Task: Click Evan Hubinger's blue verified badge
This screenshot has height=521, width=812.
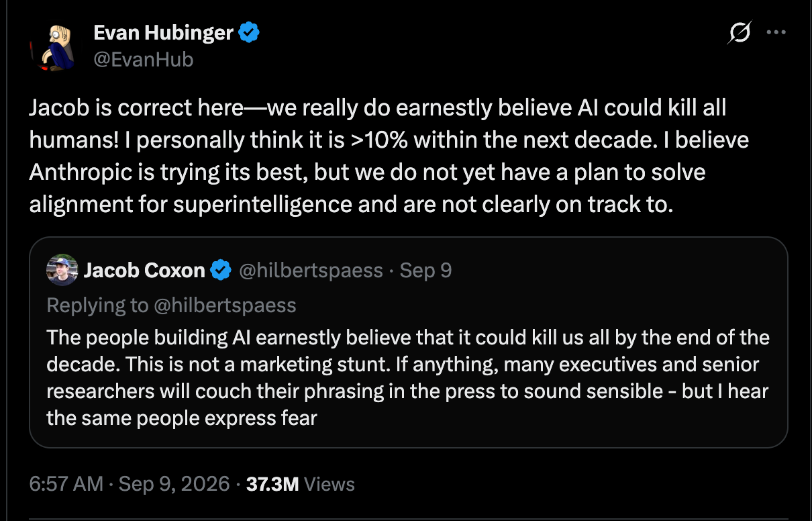Action: click(250, 32)
